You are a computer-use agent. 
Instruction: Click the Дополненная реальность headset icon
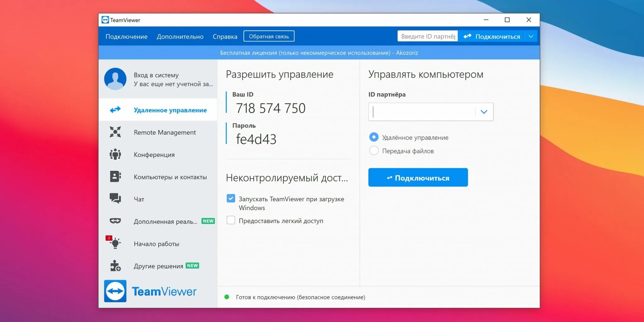115,221
